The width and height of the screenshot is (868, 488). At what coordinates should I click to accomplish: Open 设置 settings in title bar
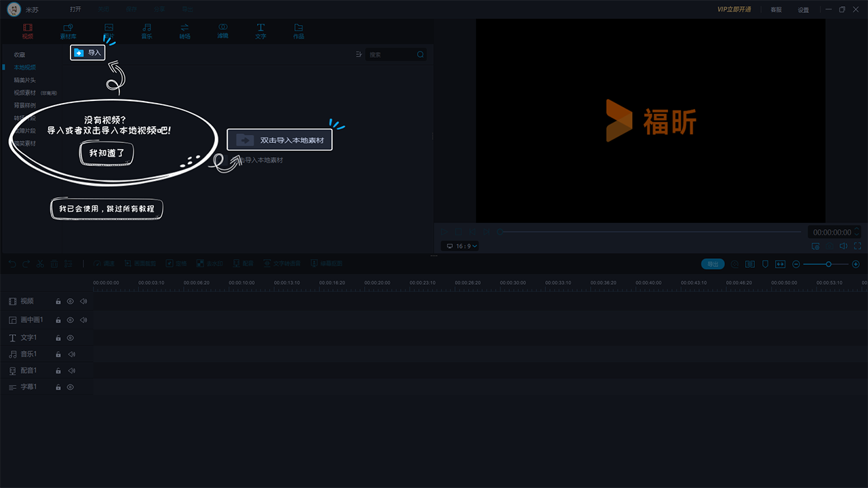tap(803, 10)
